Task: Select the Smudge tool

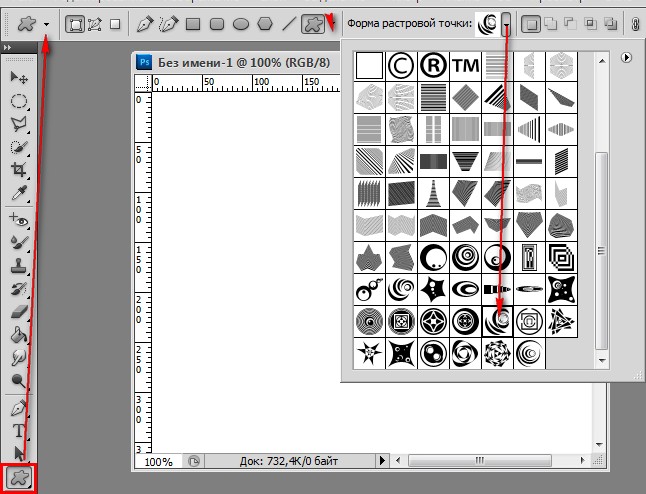Action: 19,357
